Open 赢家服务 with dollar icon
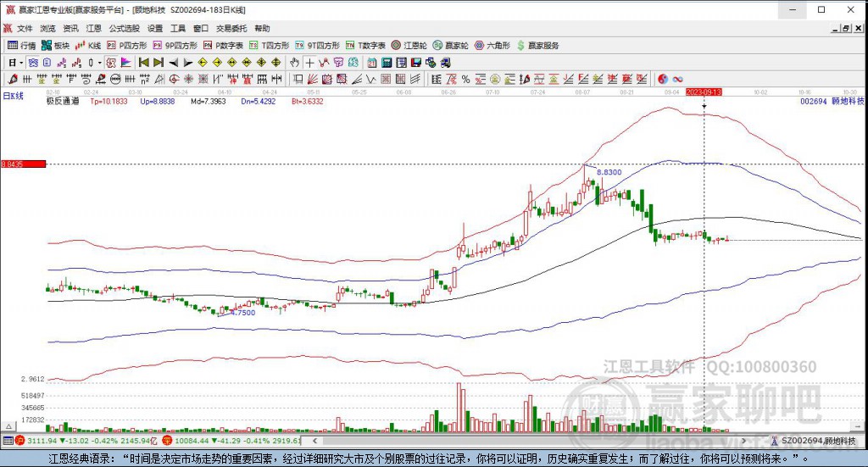The image size is (868, 467). coord(537,46)
